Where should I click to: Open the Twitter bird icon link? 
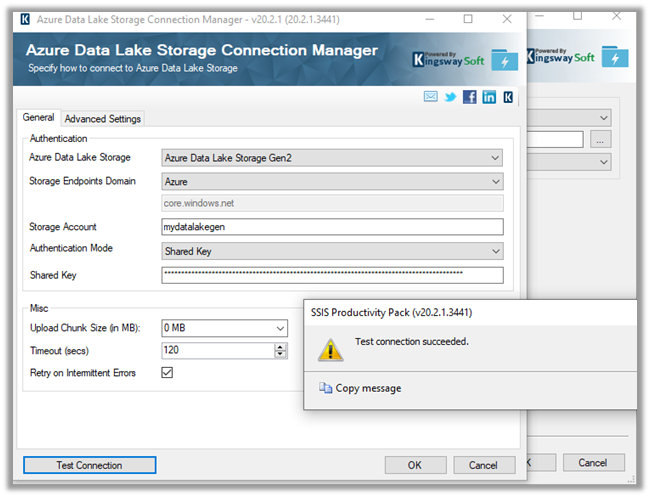pyautogui.click(x=450, y=97)
